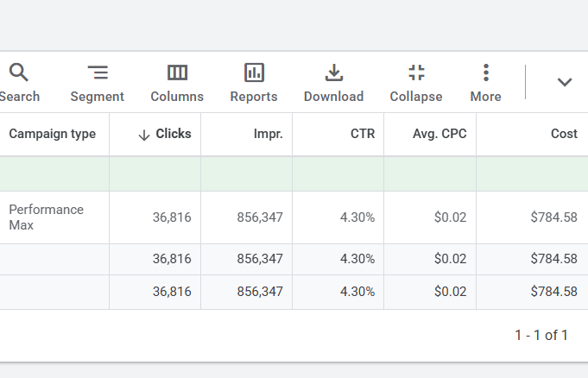This screenshot has width=588, height=378.
Task: Open the Columns modifier
Action: (177, 83)
